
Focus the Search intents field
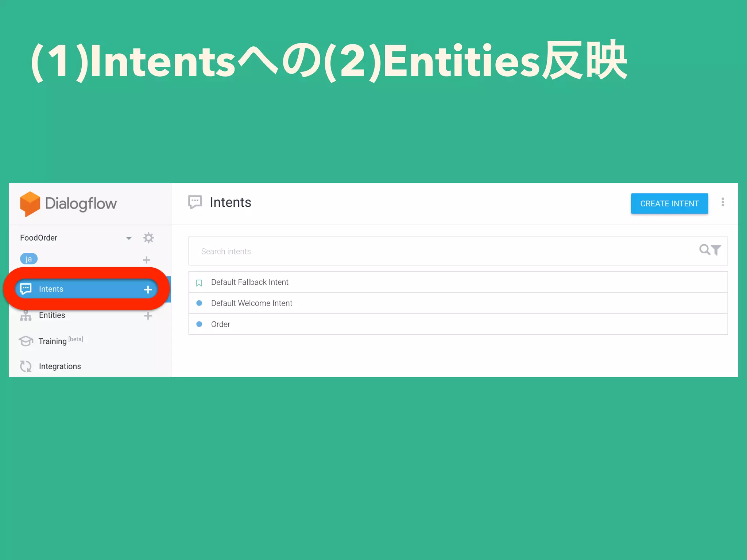pos(458,251)
